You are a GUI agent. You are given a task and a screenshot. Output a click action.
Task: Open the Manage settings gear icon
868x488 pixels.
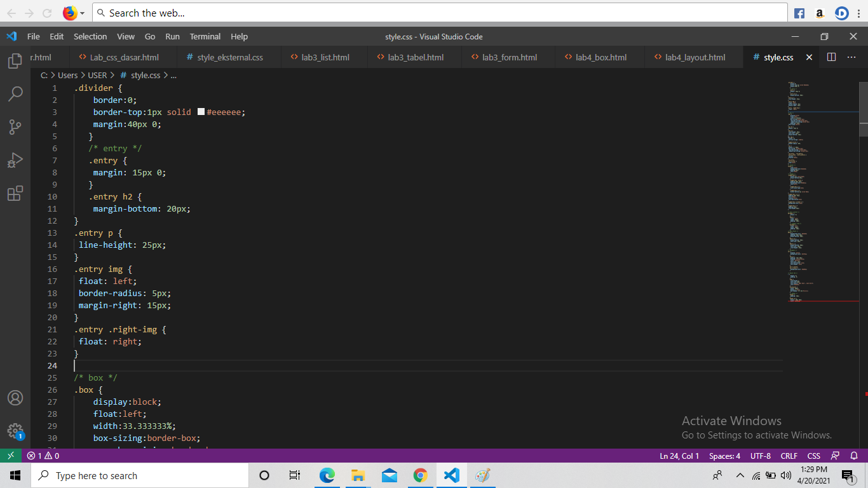click(15, 431)
